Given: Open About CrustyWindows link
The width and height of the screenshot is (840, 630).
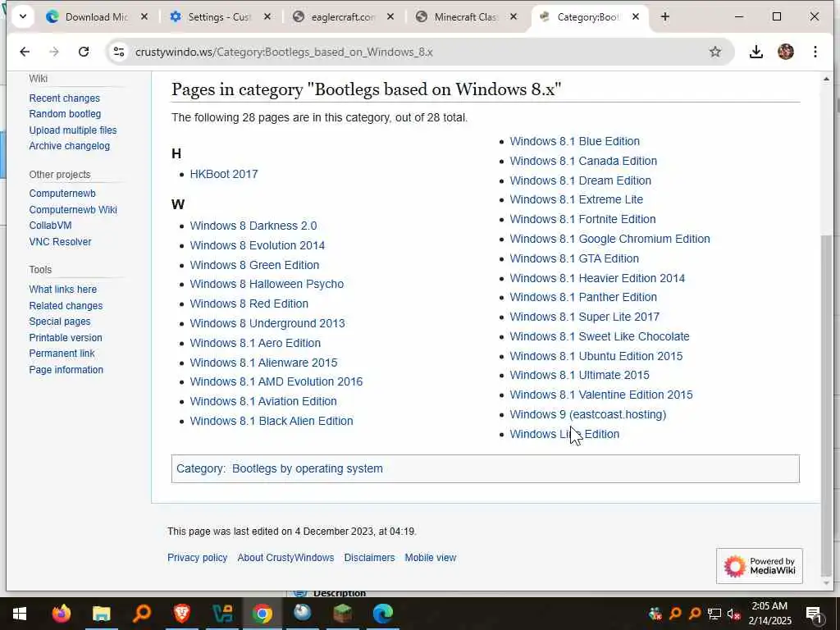Looking at the screenshot, I should click(x=285, y=558).
